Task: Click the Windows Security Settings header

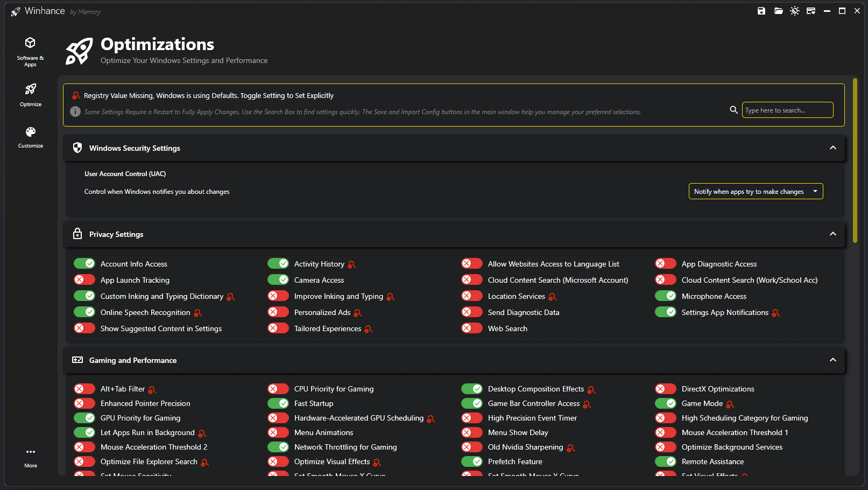Action: (135, 148)
